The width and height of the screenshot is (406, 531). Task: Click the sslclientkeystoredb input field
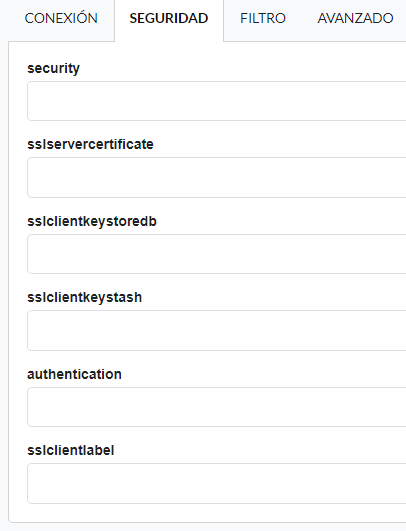pos(217,254)
